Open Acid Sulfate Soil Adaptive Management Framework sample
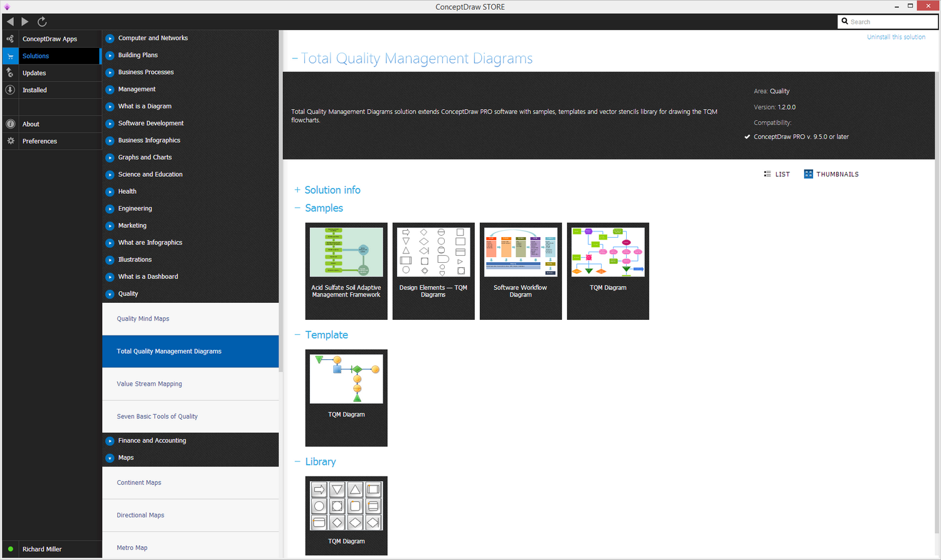The height and width of the screenshot is (560, 941). [346, 271]
